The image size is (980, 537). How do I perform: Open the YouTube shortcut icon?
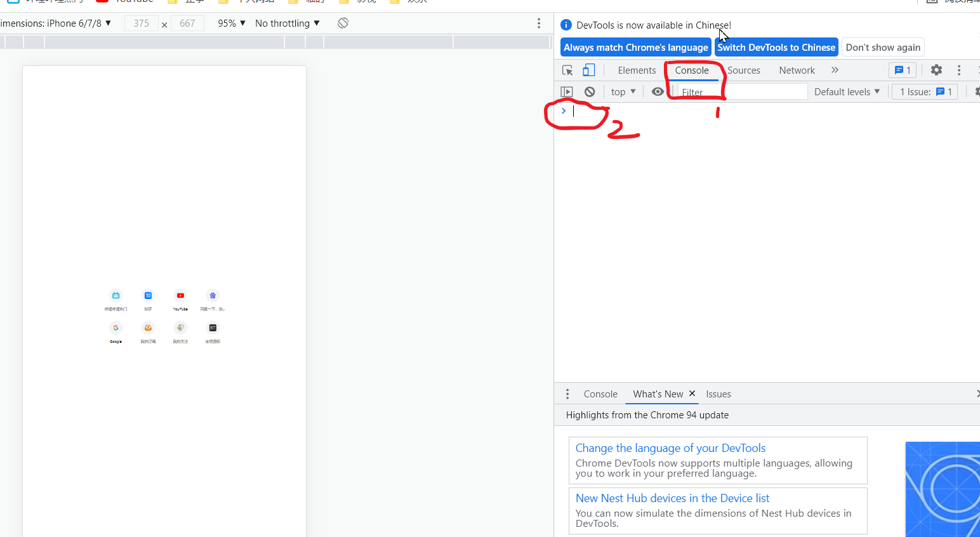(x=180, y=296)
